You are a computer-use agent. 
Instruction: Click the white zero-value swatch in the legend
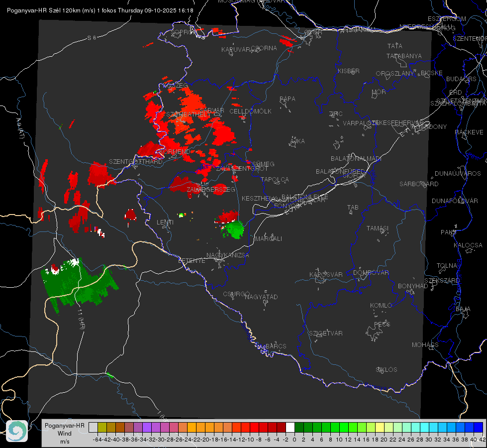pyautogui.click(x=290, y=428)
